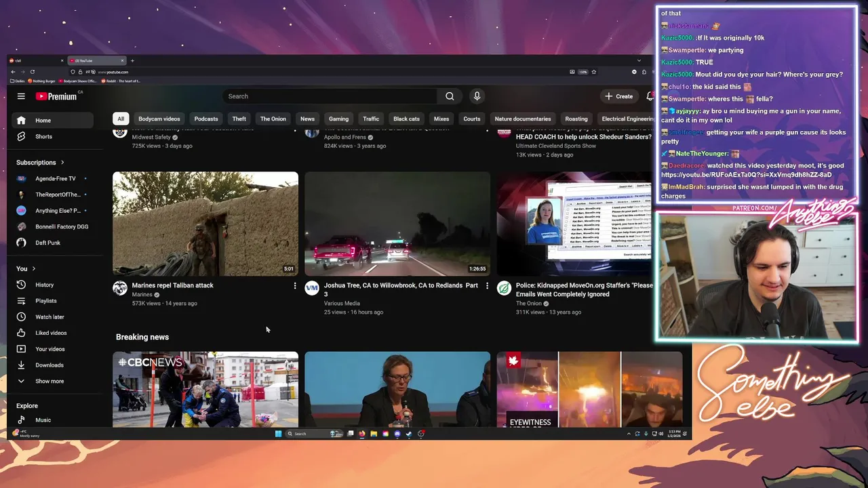This screenshot has height=488, width=868.
Task: Open Firefox from the taskbar
Action: [x=361, y=434]
